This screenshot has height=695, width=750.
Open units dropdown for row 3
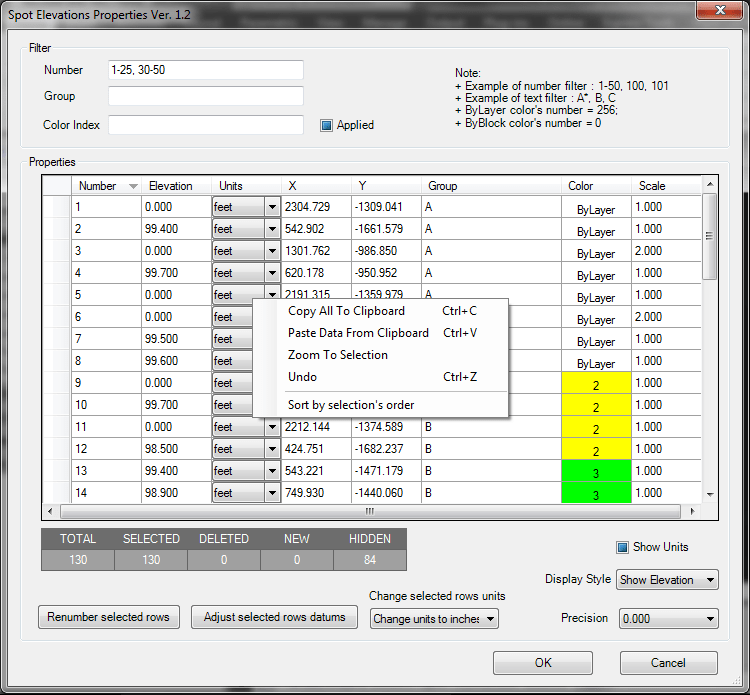[272, 251]
